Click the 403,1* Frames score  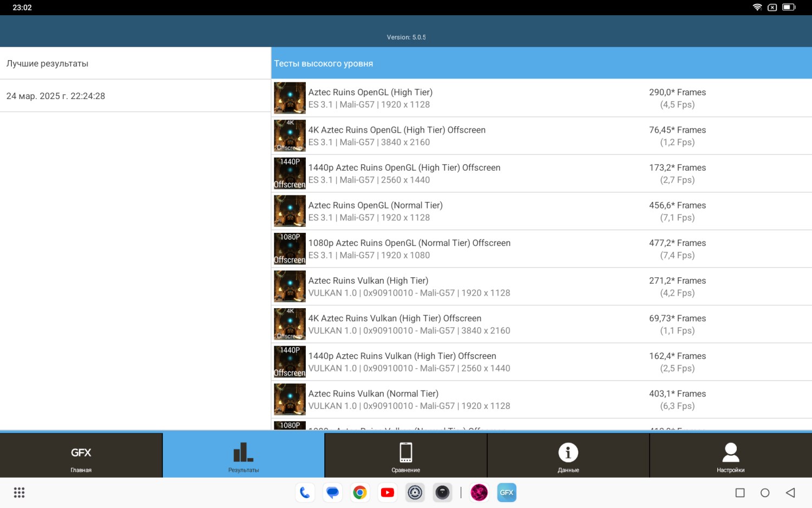[x=677, y=394]
